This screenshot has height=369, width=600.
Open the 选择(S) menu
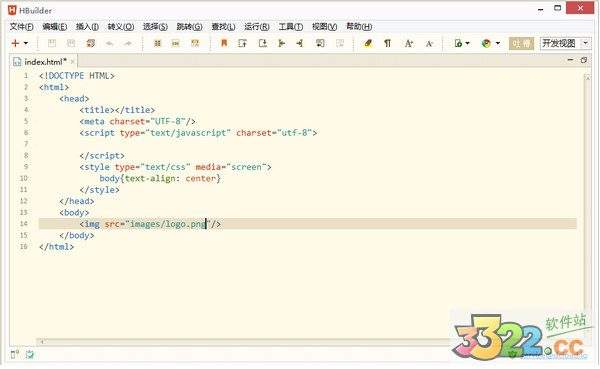tap(155, 26)
